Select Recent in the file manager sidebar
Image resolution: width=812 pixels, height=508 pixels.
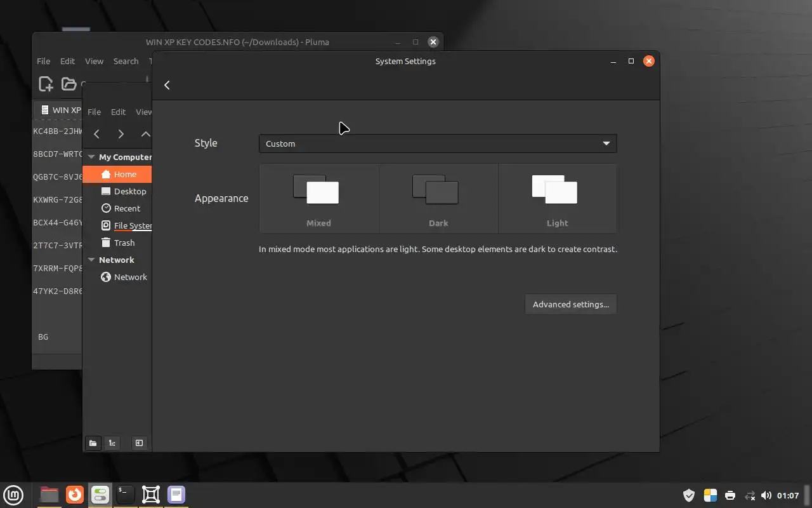click(117, 208)
